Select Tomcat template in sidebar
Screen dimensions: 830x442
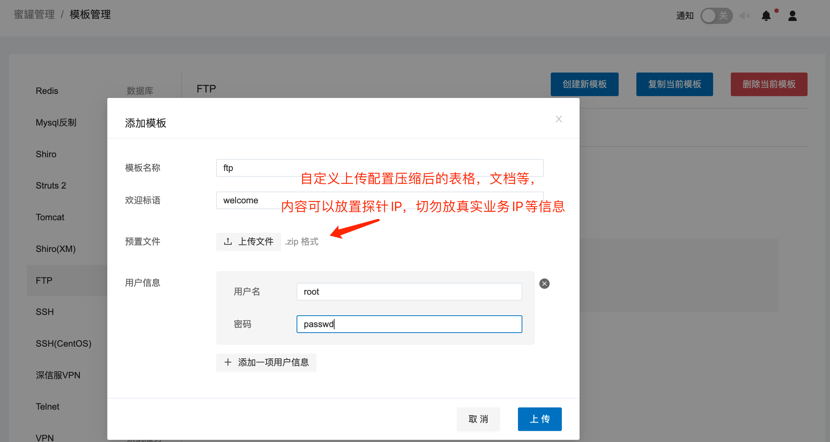click(x=50, y=217)
